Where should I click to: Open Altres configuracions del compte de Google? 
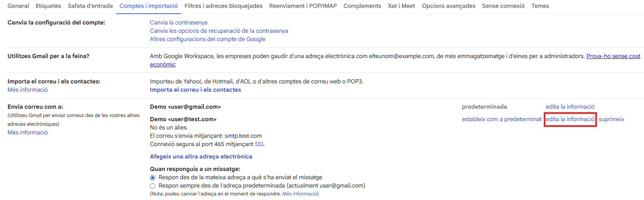click(208, 39)
